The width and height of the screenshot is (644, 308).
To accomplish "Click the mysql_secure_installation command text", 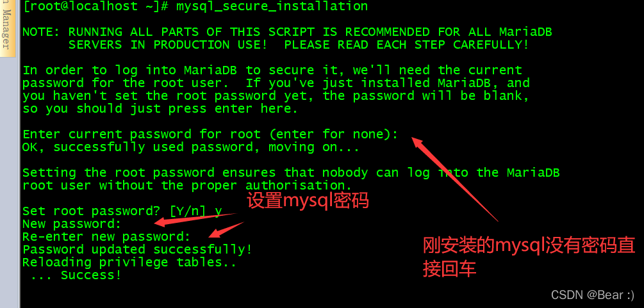I will [x=272, y=6].
